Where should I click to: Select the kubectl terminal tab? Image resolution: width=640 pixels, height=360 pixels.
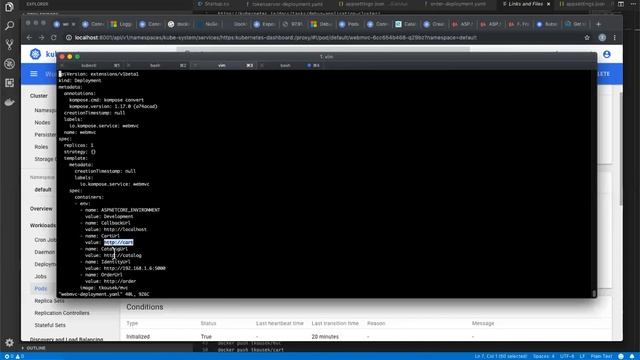[x=89, y=65]
